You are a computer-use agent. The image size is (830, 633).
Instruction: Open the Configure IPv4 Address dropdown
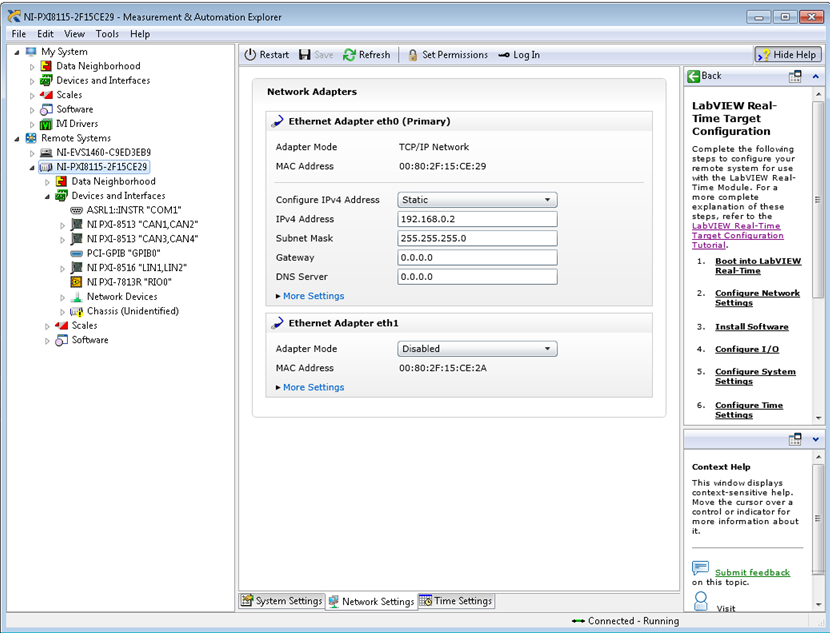[477, 200]
